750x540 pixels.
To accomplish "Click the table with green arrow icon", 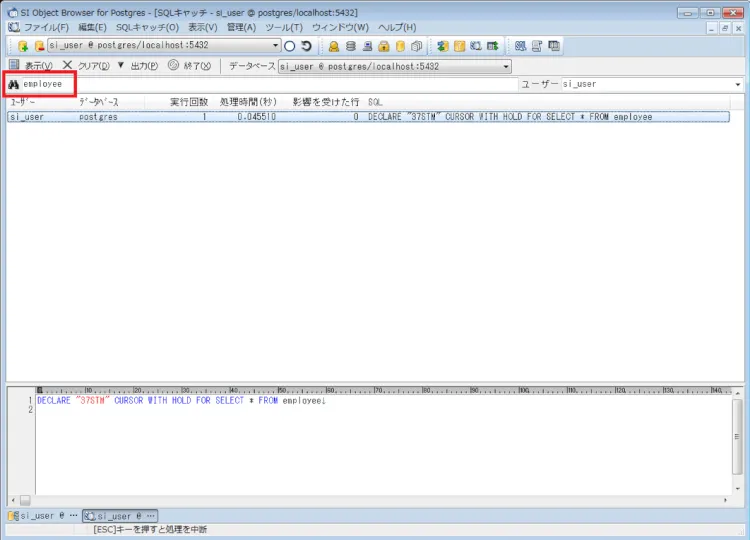I will [493, 46].
